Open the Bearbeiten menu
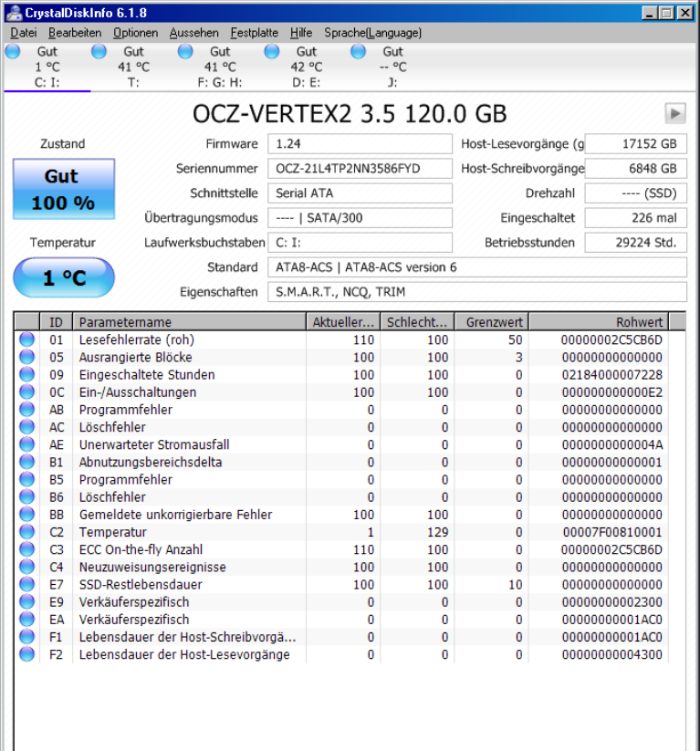 (x=75, y=33)
